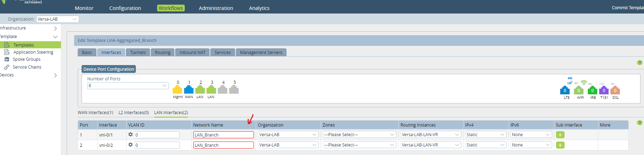The height and width of the screenshot is (155, 644).
Task: Open the Workflows menu
Action: click(x=171, y=8)
